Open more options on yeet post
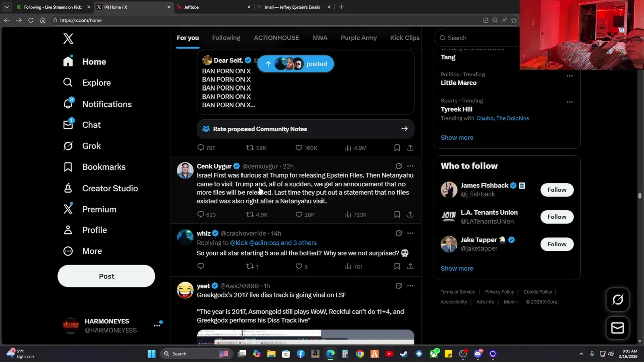The image size is (644, 362). coord(410,286)
